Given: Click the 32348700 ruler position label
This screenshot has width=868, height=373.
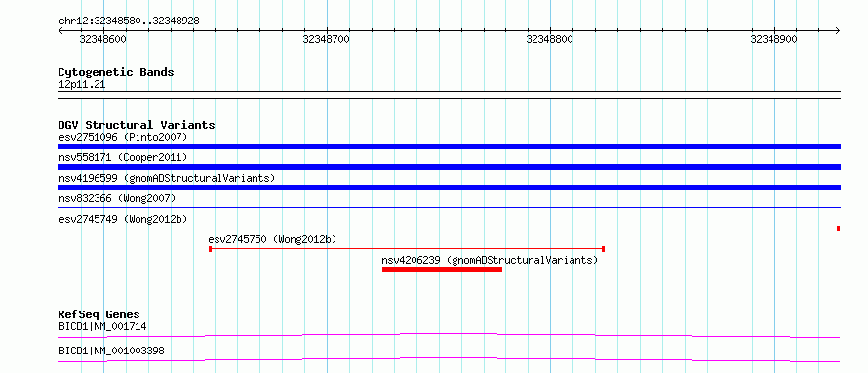Looking at the screenshot, I should click(327, 39).
